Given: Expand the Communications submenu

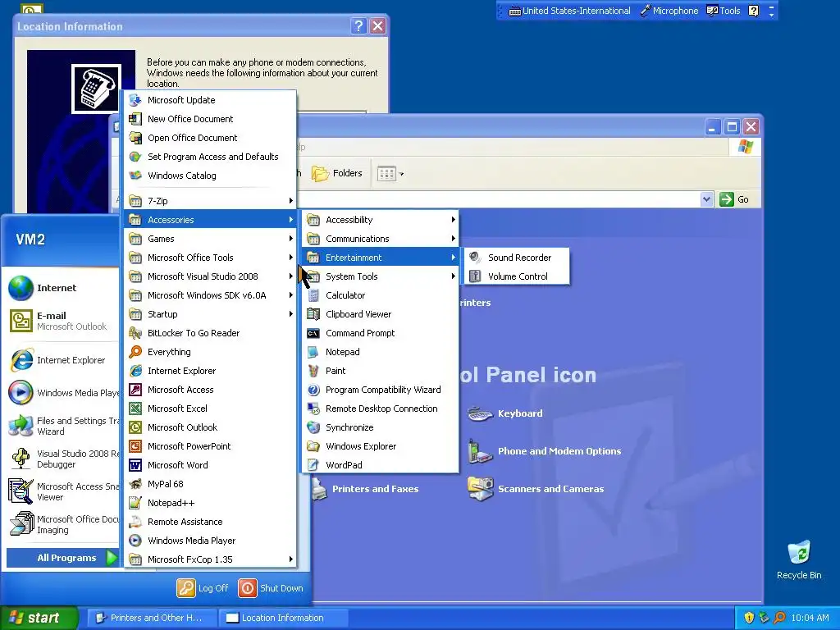Looking at the screenshot, I should 381,239.
